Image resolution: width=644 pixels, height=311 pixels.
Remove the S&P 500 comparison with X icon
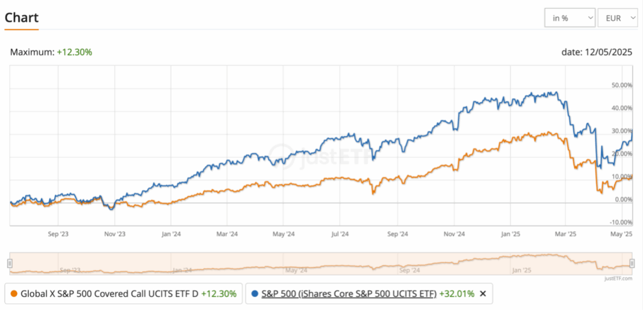pyautogui.click(x=483, y=293)
